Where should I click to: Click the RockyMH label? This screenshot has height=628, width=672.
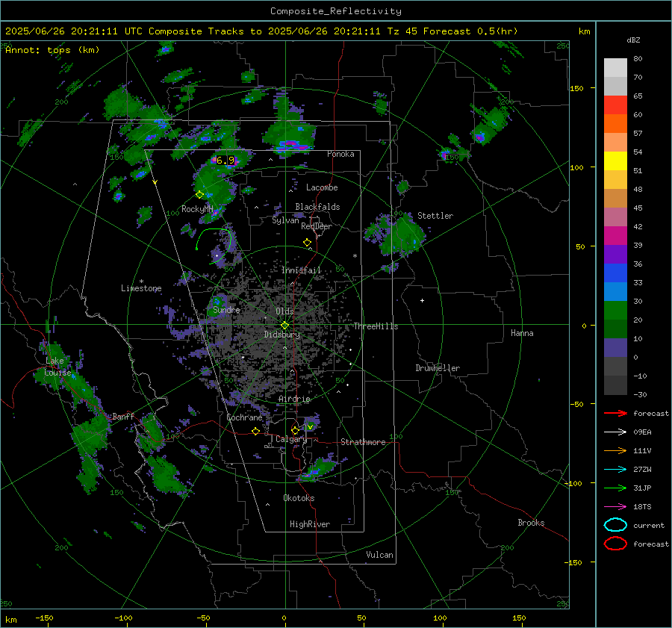(197, 209)
